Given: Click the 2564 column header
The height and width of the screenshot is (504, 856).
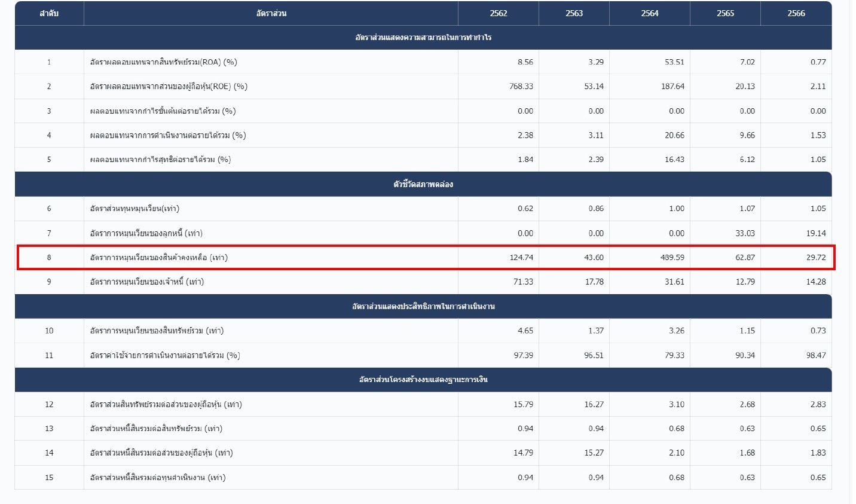Looking at the screenshot, I should (x=649, y=13).
